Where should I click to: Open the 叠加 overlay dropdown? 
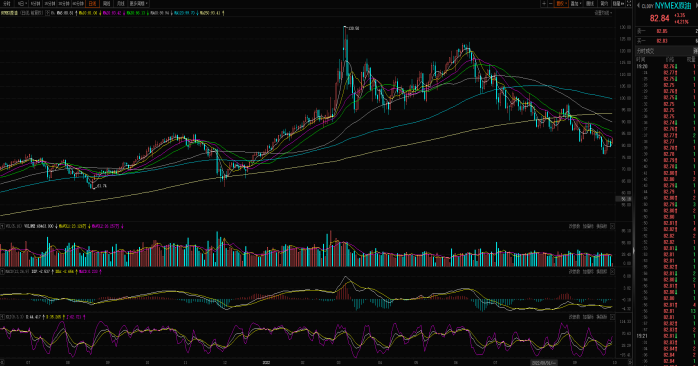(576, 4)
